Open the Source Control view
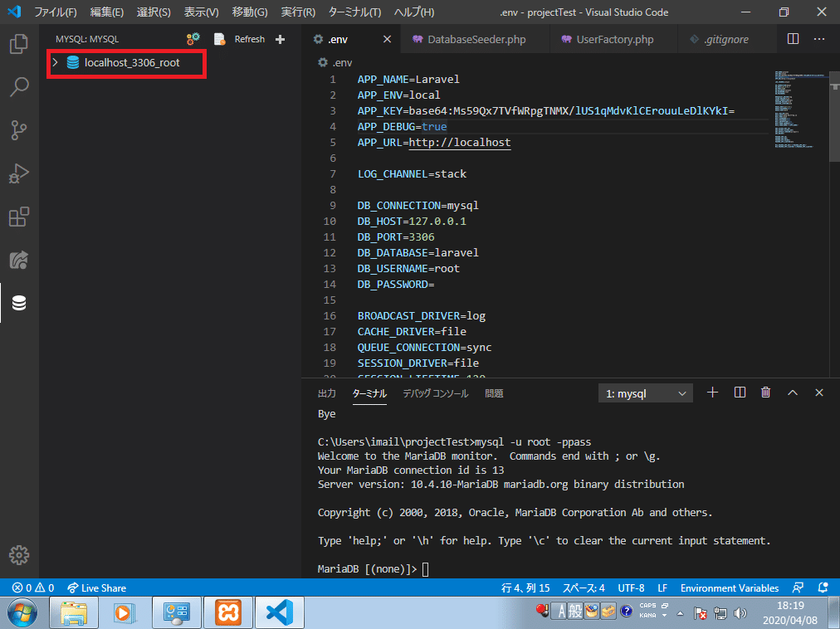 [x=19, y=130]
